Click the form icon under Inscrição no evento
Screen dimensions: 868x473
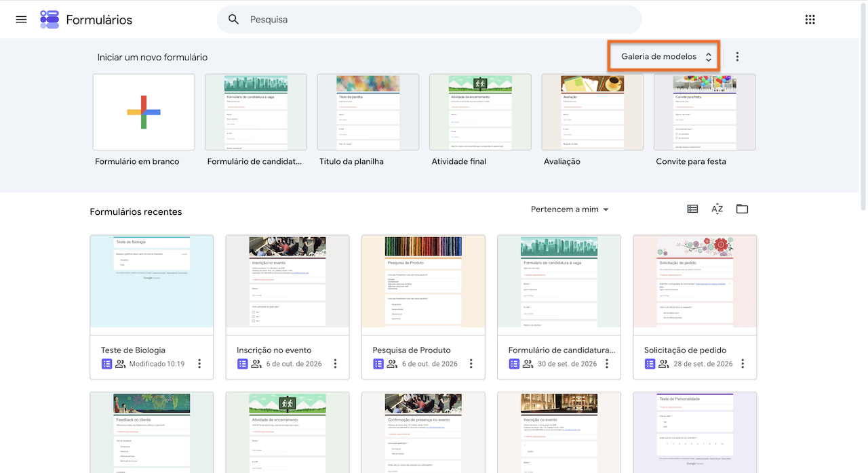coord(243,364)
